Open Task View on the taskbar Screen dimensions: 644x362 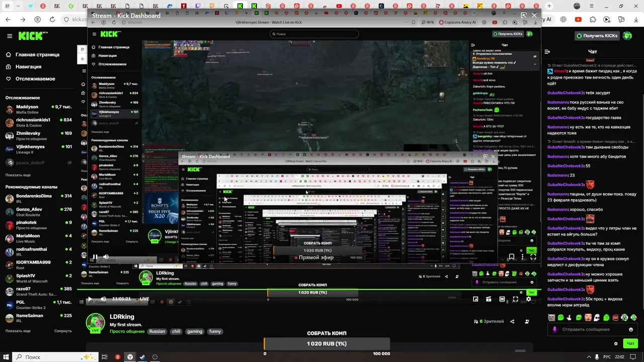coord(105,357)
